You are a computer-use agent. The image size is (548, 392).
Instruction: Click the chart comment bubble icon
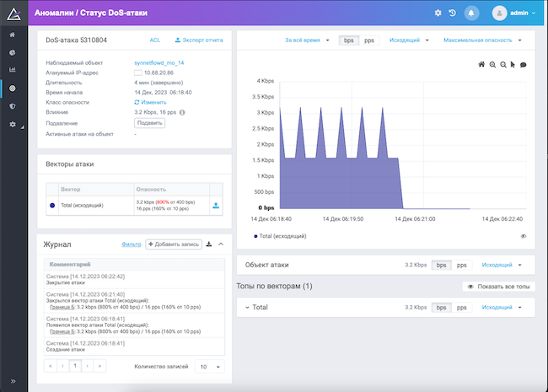pos(524,64)
